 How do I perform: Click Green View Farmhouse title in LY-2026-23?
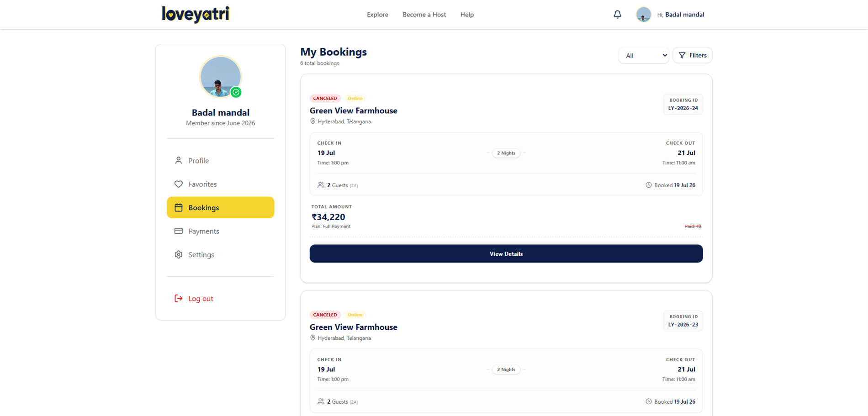pyautogui.click(x=354, y=327)
